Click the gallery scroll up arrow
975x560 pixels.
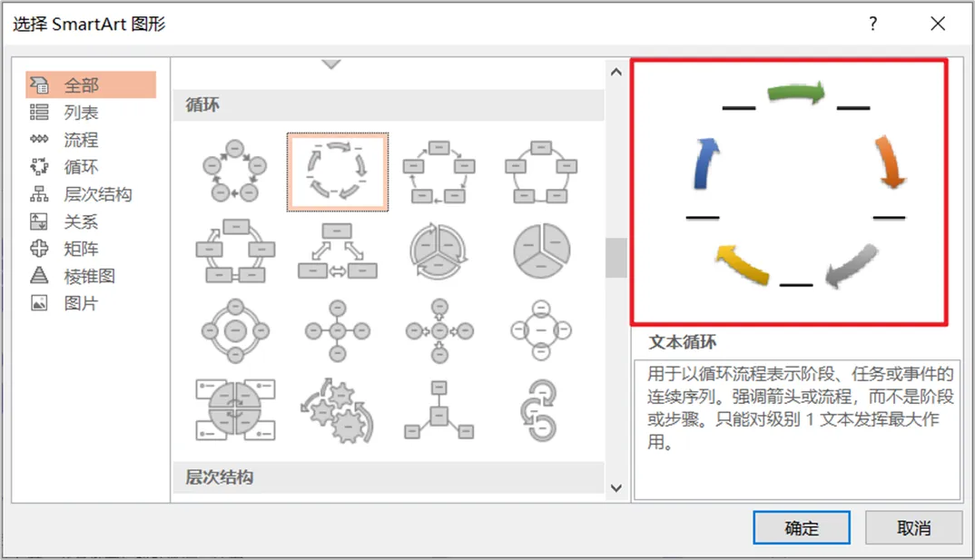(616, 72)
